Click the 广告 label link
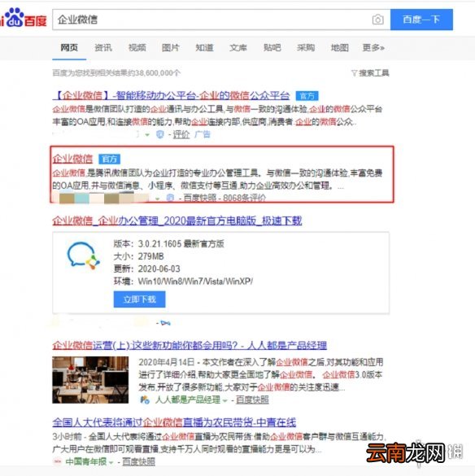 click(x=203, y=134)
